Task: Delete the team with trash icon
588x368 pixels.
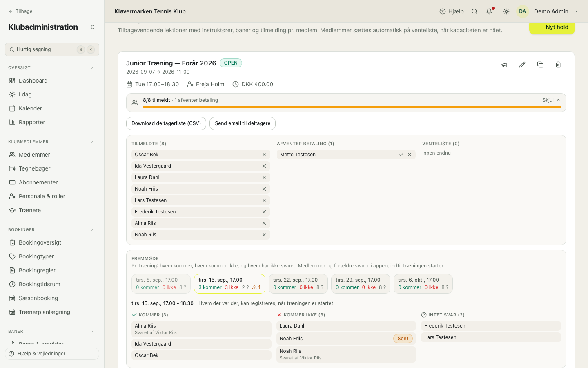Action: 558,65
